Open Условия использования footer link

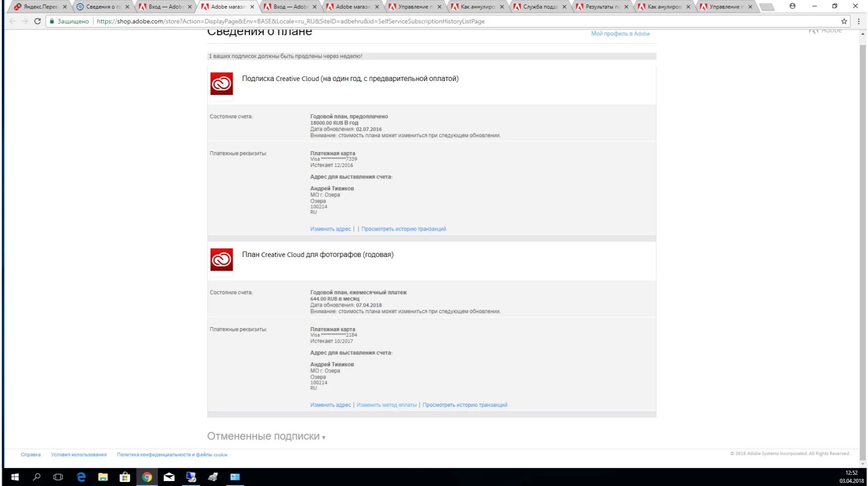pos(79,455)
